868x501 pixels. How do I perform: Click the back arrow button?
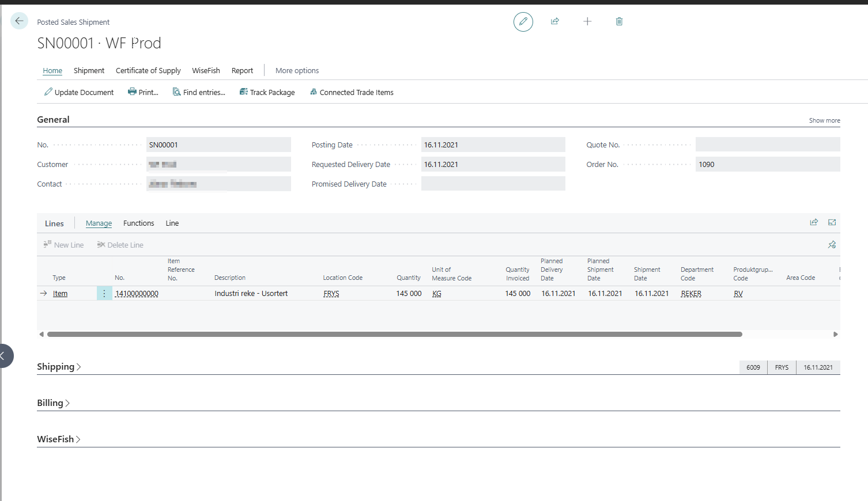tap(19, 21)
